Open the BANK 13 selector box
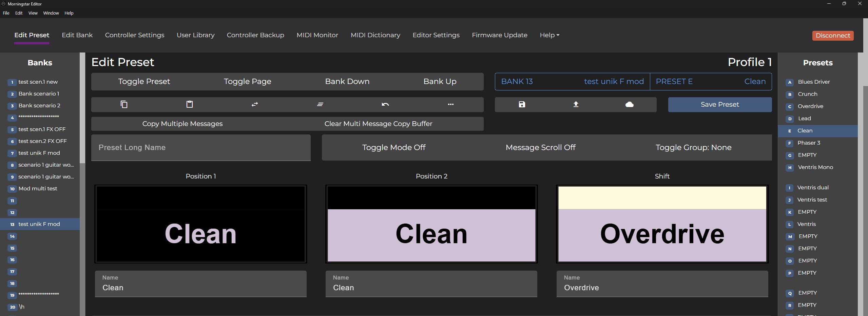Image resolution: width=868 pixels, height=316 pixels. pyautogui.click(x=572, y=82)
